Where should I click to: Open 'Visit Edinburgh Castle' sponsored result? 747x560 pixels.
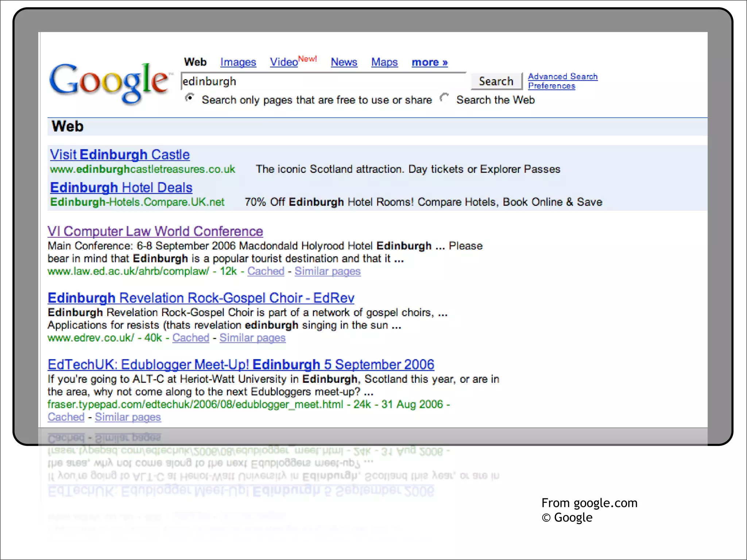[x=120, y=155]
